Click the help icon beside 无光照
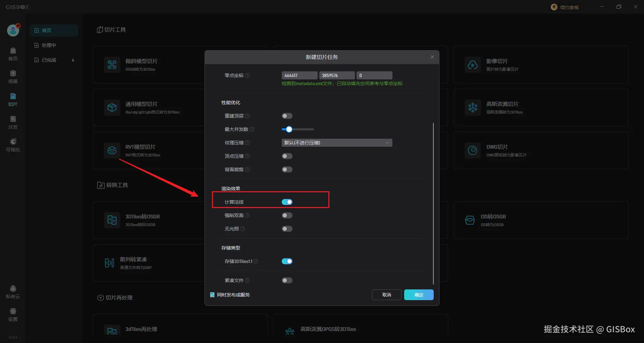The width and height of the screenshot is (644, 343). [x=243, y=229]
